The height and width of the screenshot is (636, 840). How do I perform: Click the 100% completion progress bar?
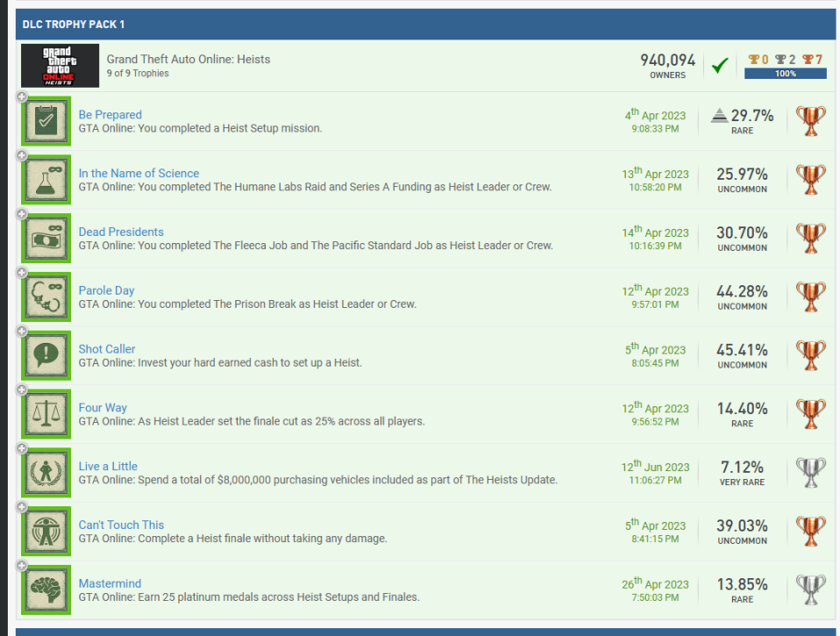pos(785,74)
